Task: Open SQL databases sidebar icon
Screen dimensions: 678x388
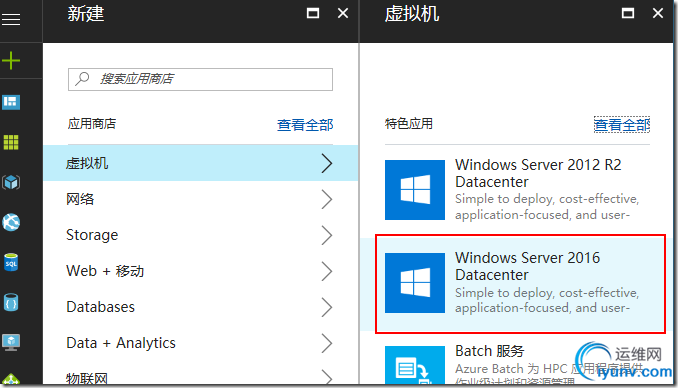Action: pos(11,262)
